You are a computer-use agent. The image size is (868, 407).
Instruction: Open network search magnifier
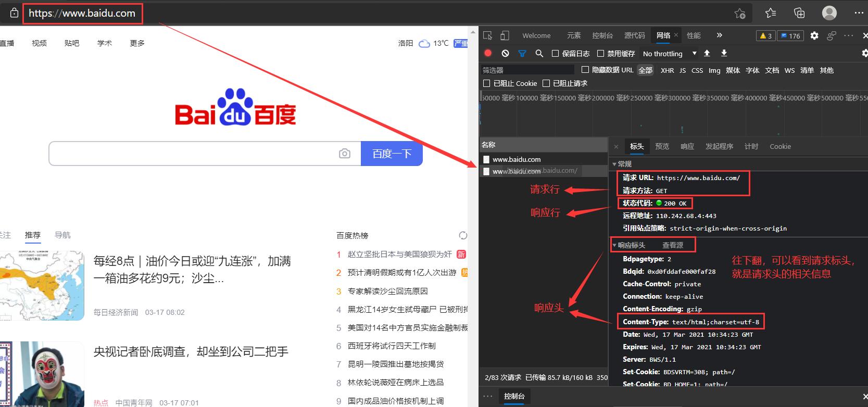[539, 53]
